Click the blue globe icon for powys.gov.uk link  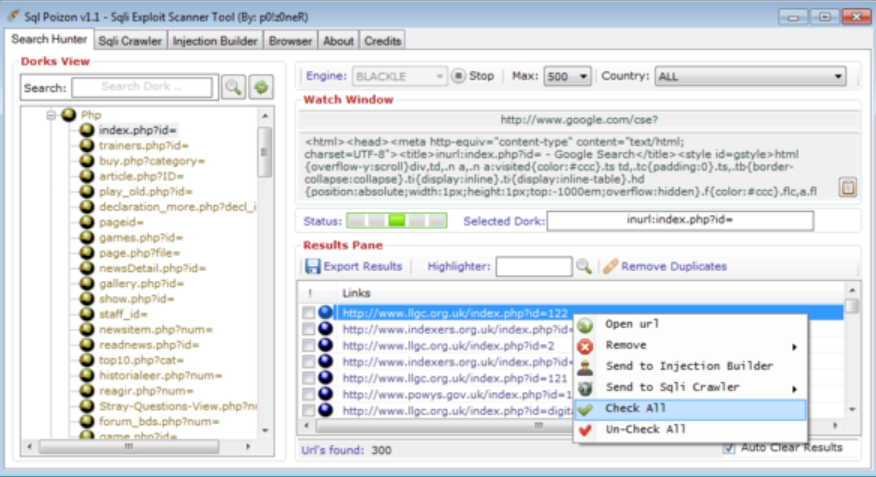click(325, 394)
